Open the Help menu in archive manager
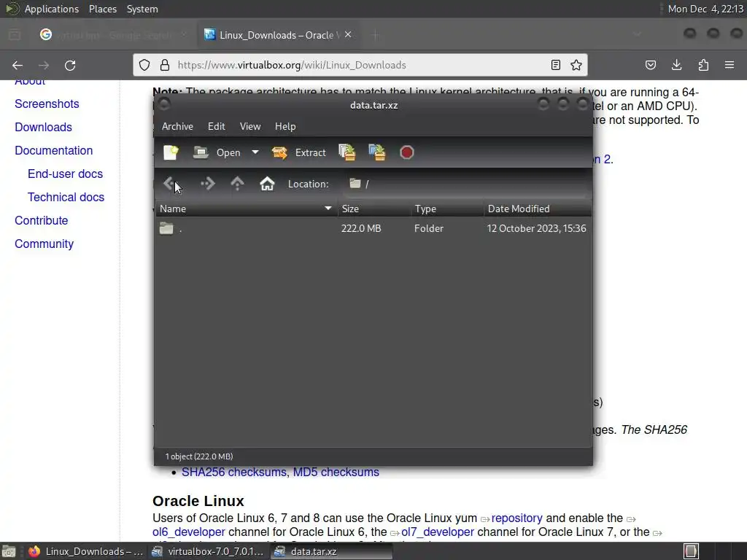This screenshot has height=560, width=747. click(x=285, y=126)
